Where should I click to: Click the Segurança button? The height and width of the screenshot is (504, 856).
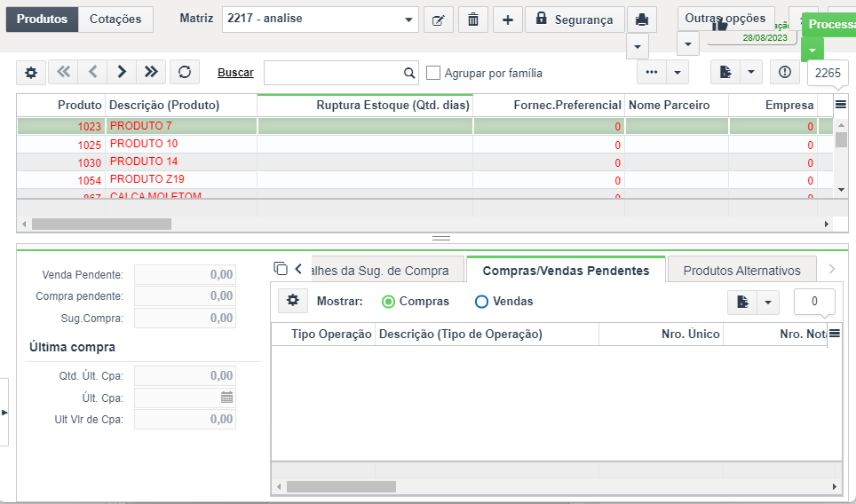pyautogui.click(x=575, y=20)
